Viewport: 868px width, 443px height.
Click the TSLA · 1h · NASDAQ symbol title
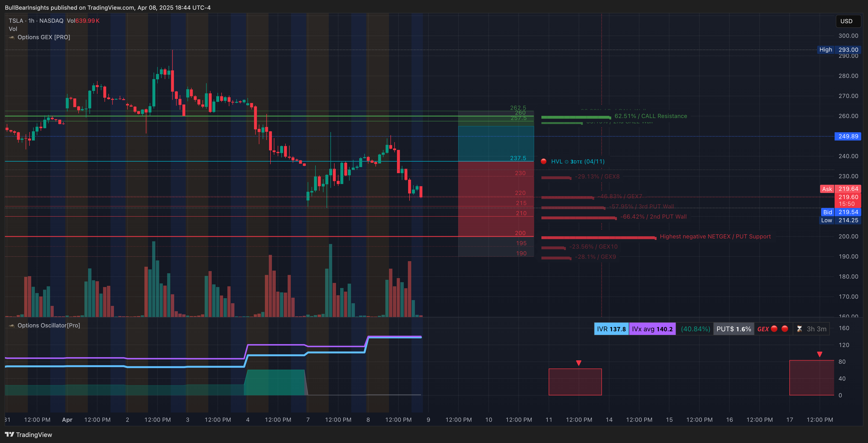point(36,21)
